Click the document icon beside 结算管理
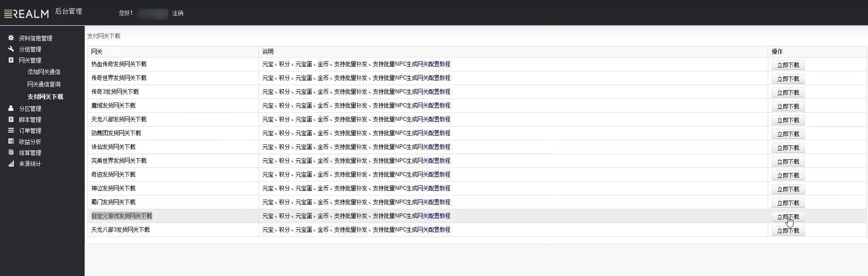This screenshot has width=868, height=276. (11, 152)
